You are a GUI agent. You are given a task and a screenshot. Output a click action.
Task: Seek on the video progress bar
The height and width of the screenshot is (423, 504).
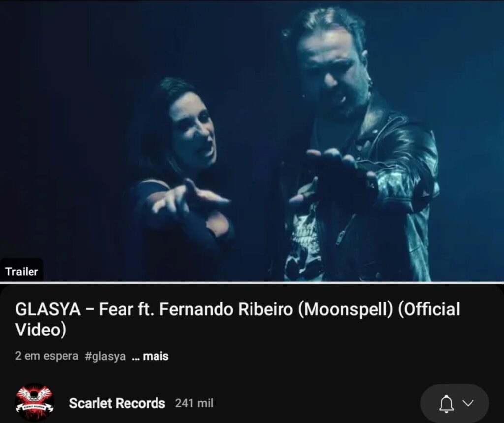(x=252, y=283)
